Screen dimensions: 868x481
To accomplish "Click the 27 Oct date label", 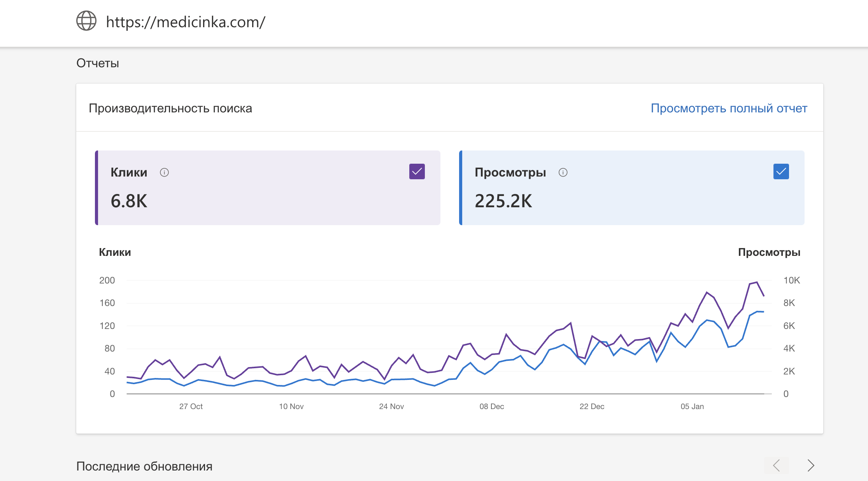I will [191, 406].
